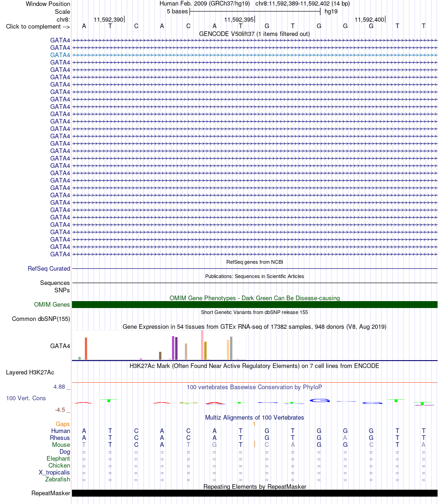
Task: Click 'Human Feb. 2009 (GRCh37/hg19)' assembly text
Action: point(205,4)
